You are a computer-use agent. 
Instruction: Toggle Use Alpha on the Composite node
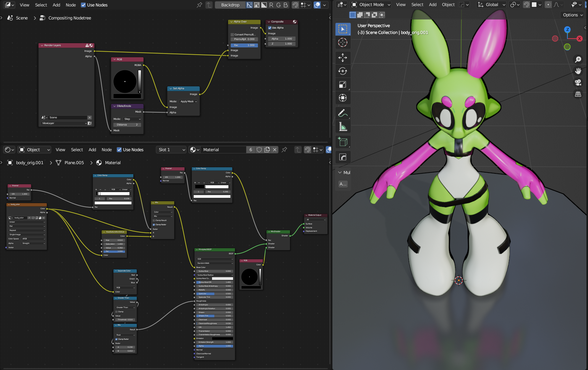click(x=276, y=28)
